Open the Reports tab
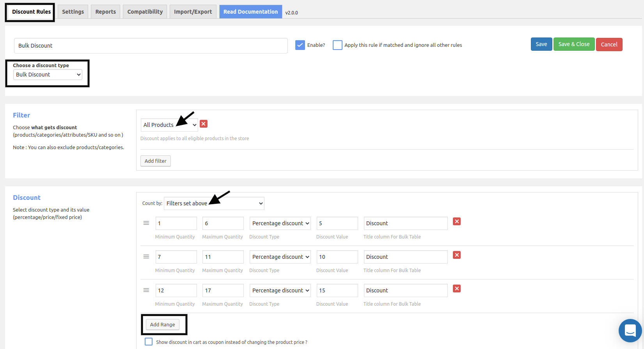 (106, 12)
